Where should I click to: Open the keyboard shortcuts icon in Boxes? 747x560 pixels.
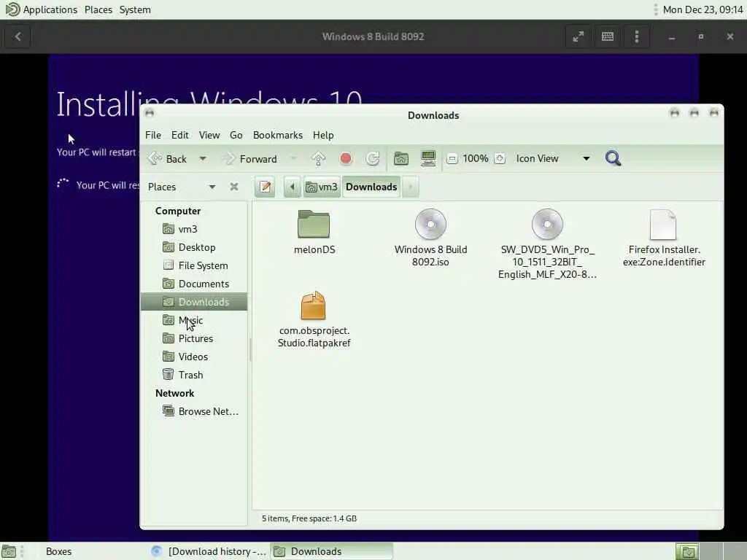(608, 36)
